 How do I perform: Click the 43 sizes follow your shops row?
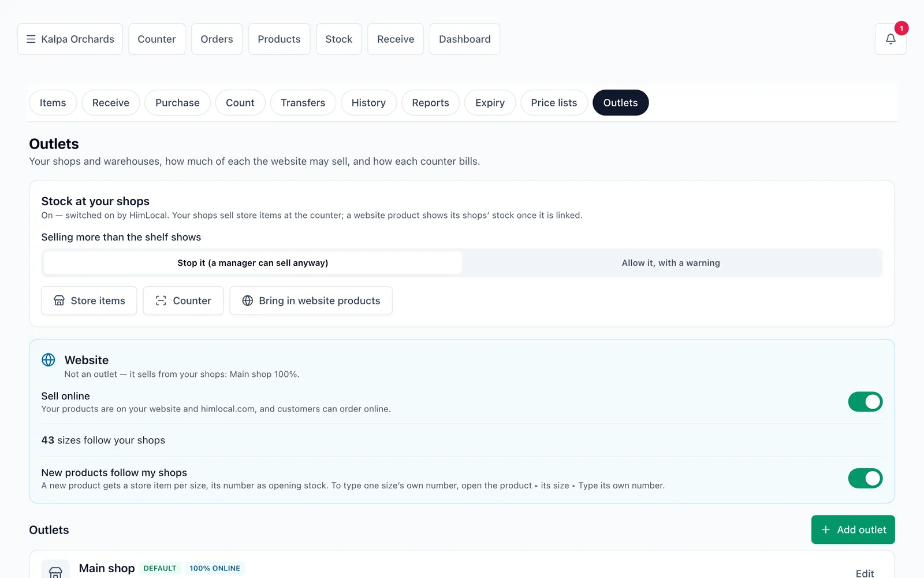click(461, 440)
